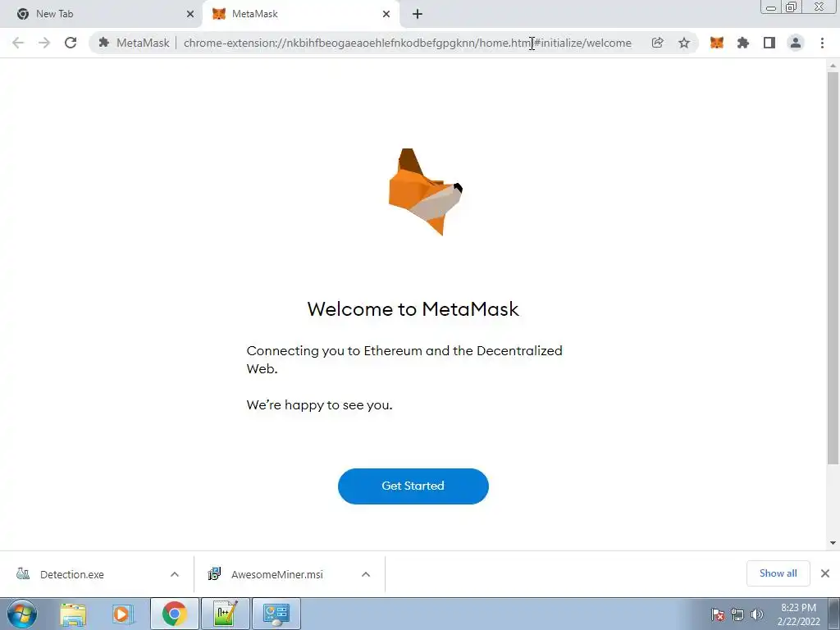Click the Get Started button
The height and width of the screenshot is (630, 840).
point(413,486)
